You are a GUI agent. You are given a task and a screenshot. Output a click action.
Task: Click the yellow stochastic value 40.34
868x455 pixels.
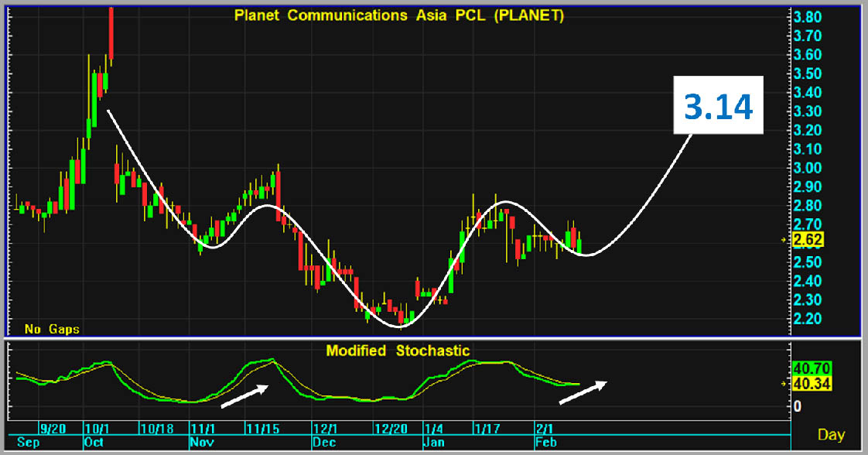click(x=812, y=383)
